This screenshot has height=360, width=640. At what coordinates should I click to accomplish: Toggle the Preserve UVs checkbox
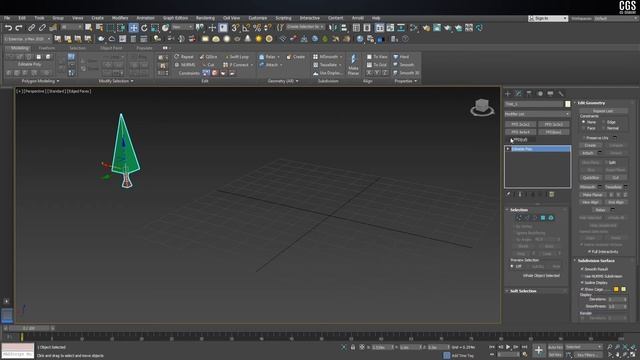(583, 138)
